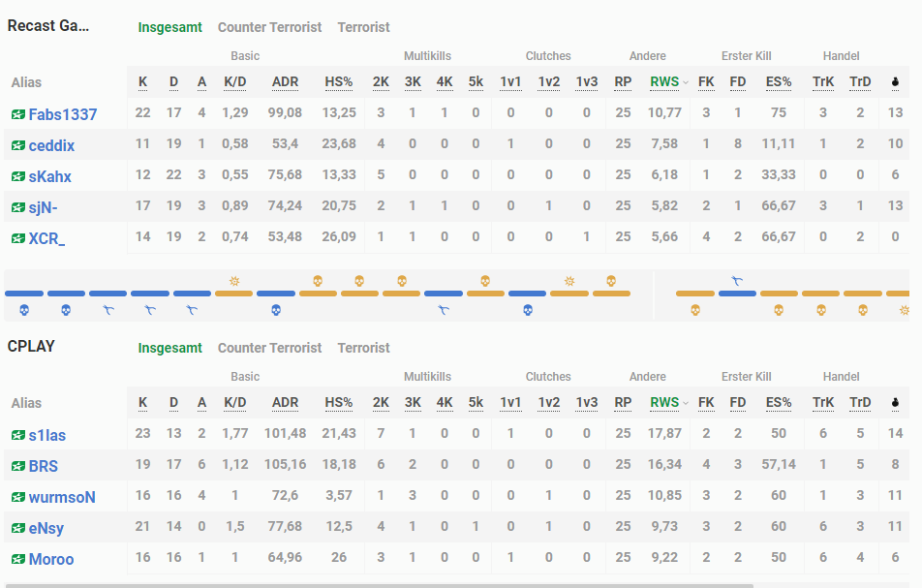Click the bomb icon column header in Recast's table
Viewport: 922px width, 588px height.
(894, 82)
